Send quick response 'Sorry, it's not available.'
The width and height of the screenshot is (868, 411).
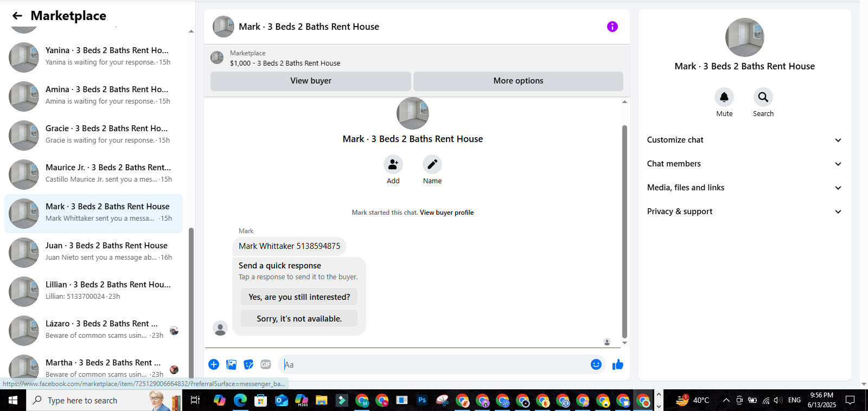click(x=299, y=319)
